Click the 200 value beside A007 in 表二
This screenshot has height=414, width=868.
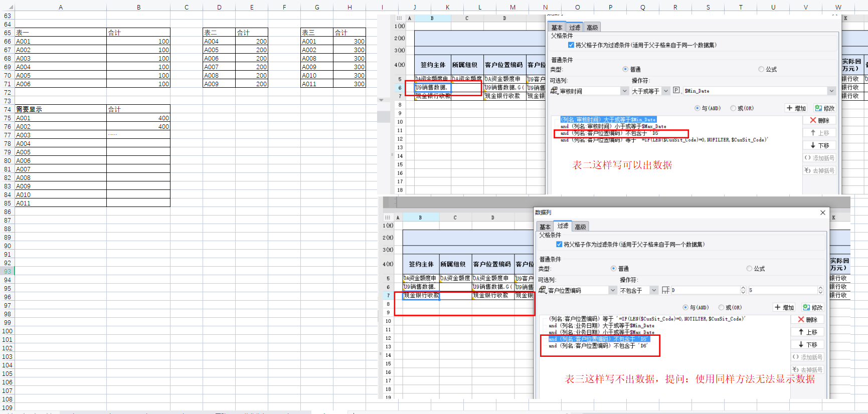[252, 67]
